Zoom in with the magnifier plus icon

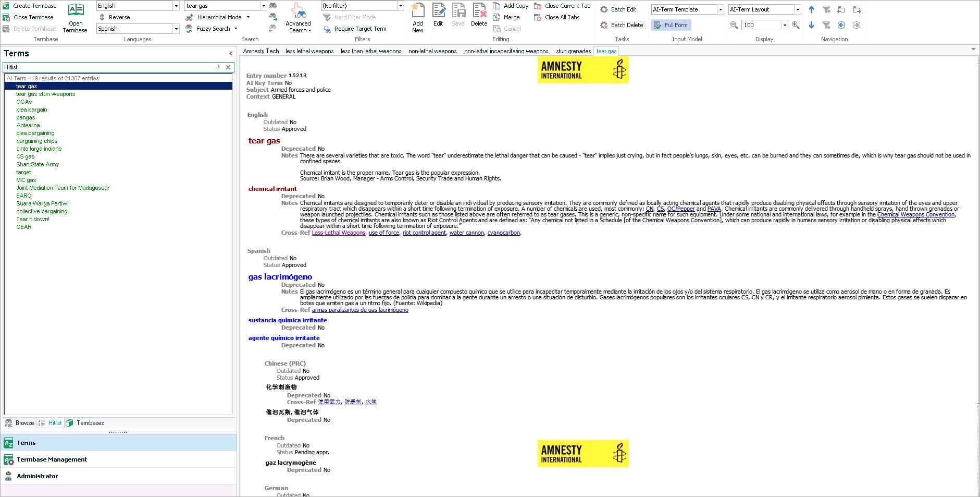tap(796, 25)
